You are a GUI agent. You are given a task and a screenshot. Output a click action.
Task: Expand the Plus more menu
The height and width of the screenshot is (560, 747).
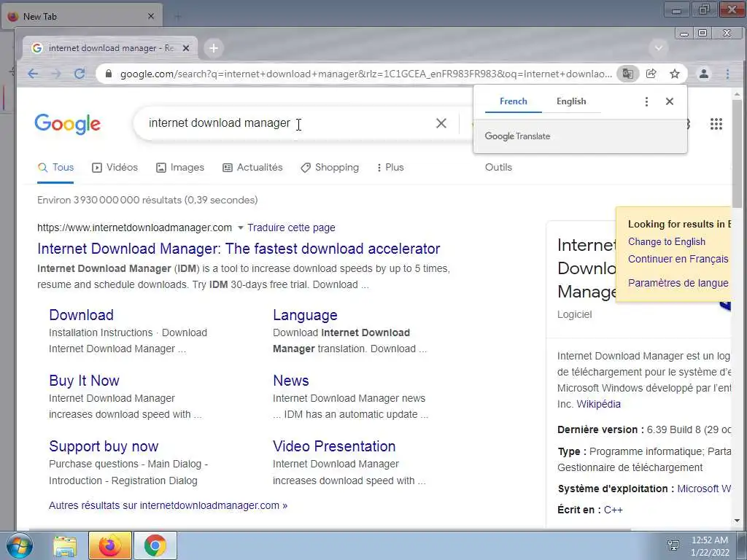pyautogui.click(x=390, y=168)
